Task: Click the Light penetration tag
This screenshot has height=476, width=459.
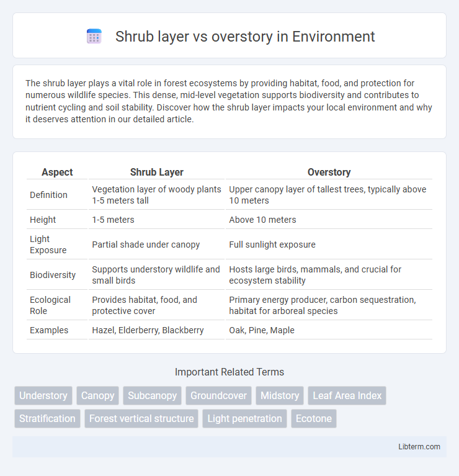Action: pos(244,419)
